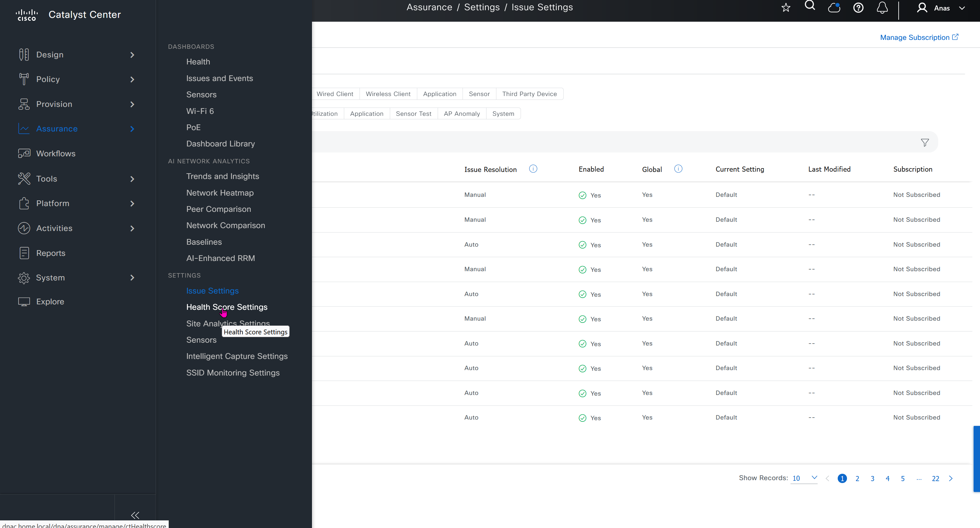Expand the Design menu chevron
This screenshot has height=528, width=980.
tap(132, 55)
